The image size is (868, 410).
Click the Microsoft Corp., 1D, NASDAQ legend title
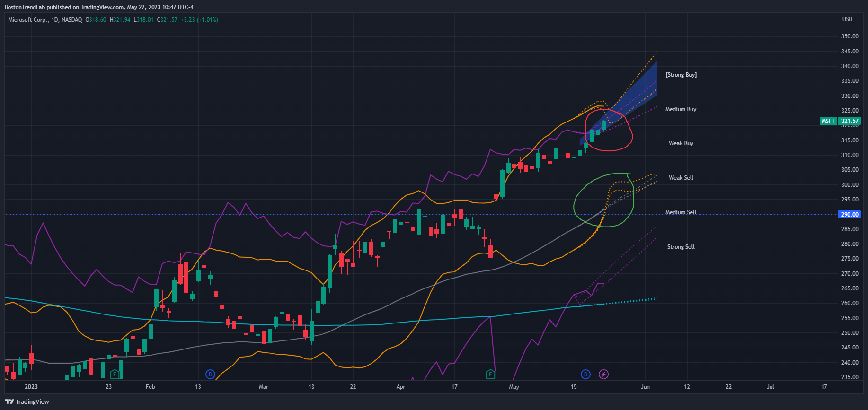[45, 20]
